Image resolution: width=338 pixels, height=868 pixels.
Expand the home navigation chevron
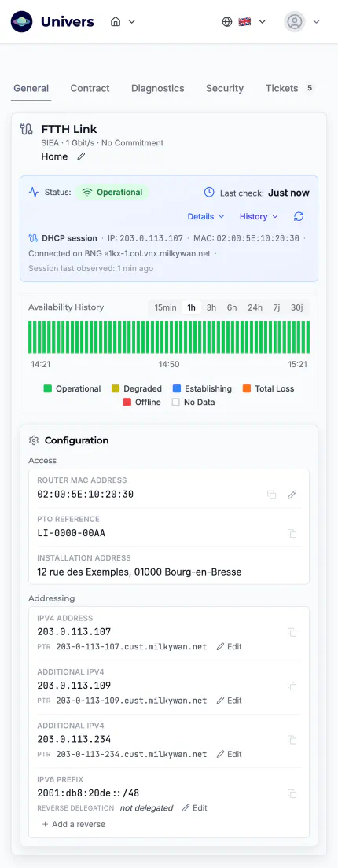tap(131, 21)
